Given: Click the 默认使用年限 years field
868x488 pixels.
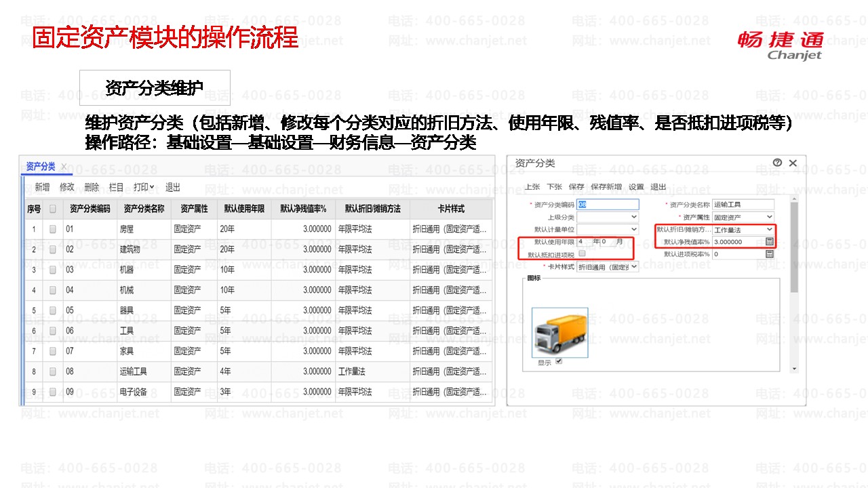Looking at the screenshot, I should pos(585,241).
